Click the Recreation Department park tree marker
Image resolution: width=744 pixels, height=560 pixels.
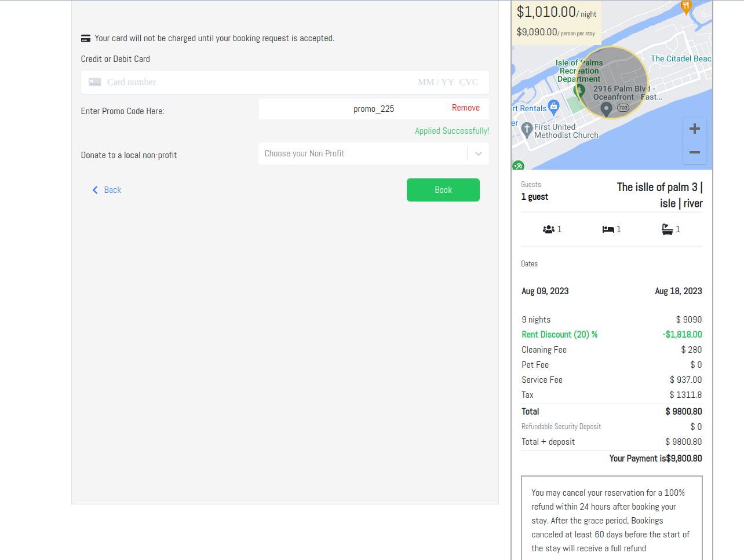point(578,90)
